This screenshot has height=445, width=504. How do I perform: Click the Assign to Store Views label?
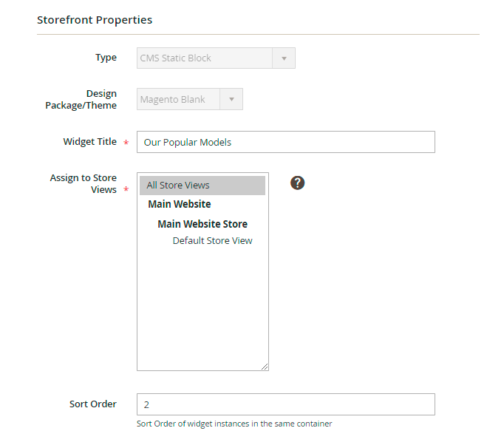pyautogui.click(x=83, y=184)
